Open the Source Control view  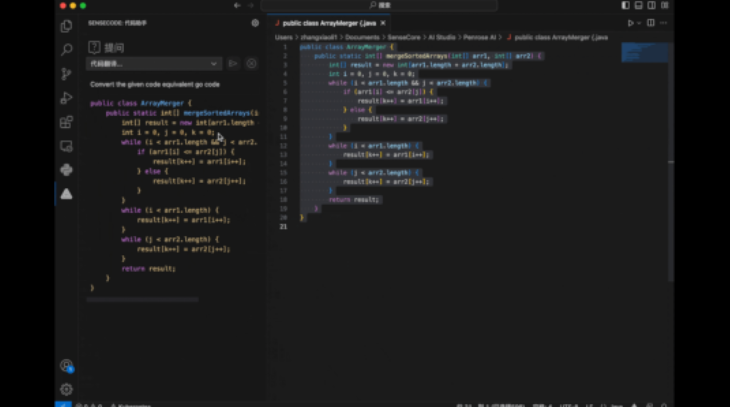click(x=67, y=73)
